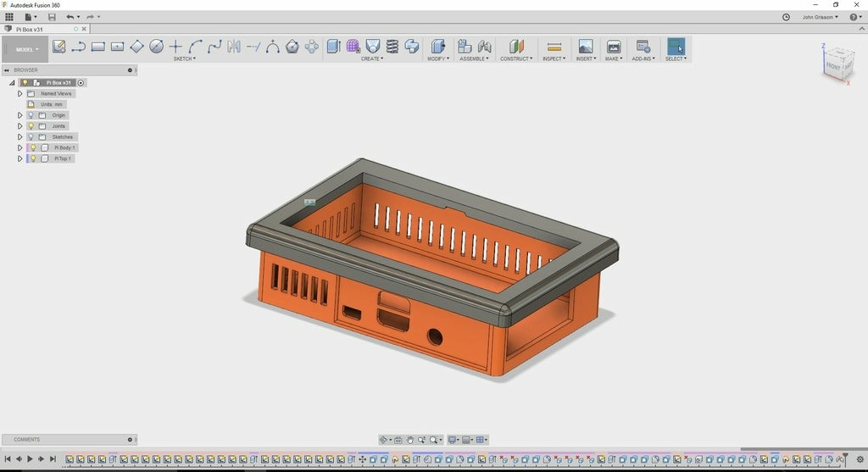Open the Job Status clock icon
The width and height of the screenshot is (868, 472).
pos(786,17)
